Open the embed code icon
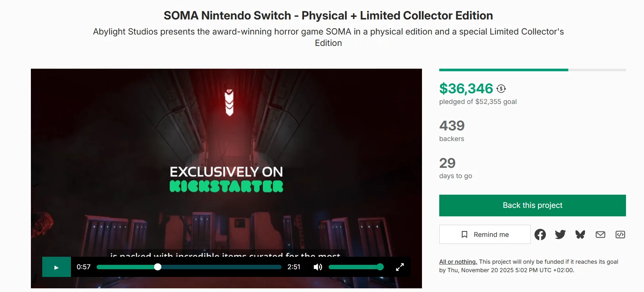 coord(620,234)
